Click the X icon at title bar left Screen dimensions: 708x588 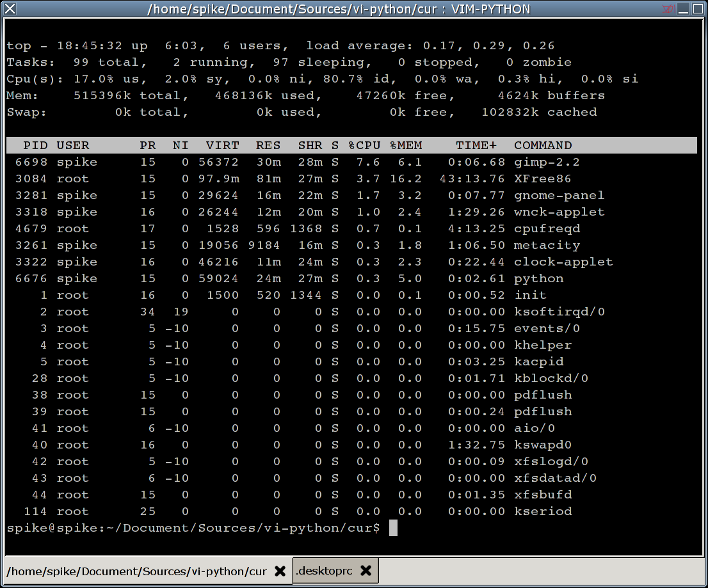[x=10, y=9]
